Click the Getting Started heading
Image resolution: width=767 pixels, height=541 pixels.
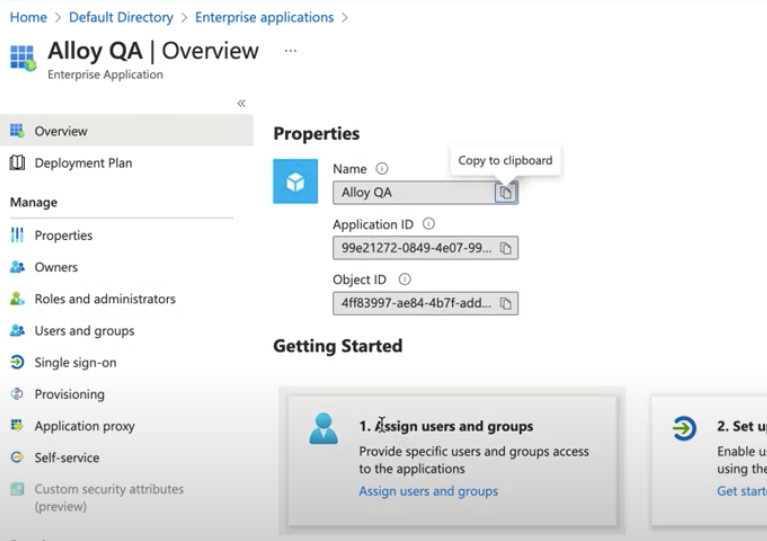pyautogui.click(x=338, y=346)
